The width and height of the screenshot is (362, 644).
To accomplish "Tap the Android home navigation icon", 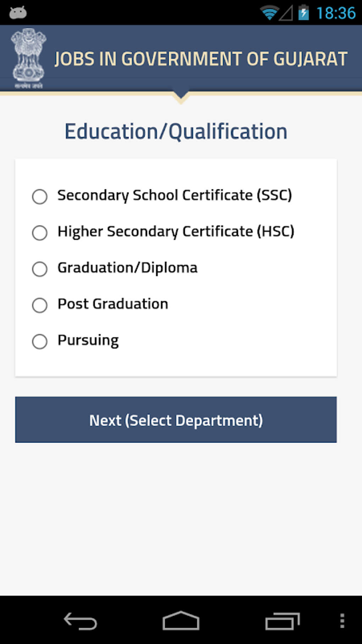I will pyautogui.click(x=181, y=621).
